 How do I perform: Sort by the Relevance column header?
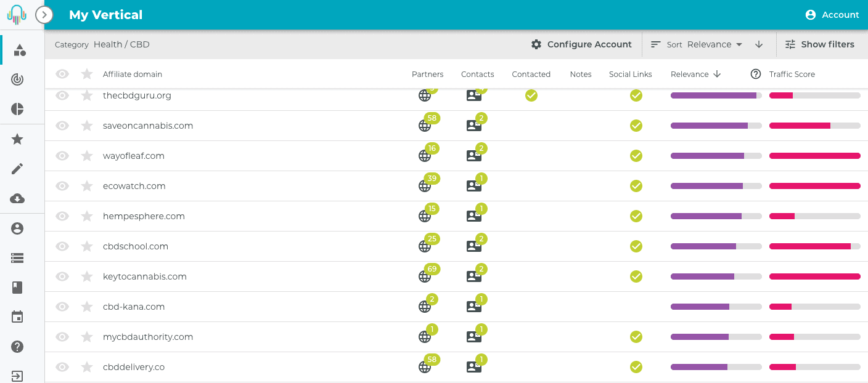(695, 74)
